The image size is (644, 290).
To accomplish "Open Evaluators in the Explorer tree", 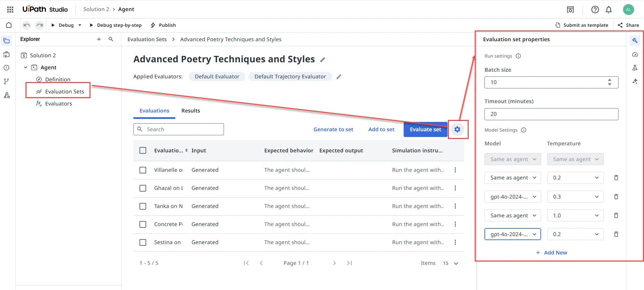I will (x=58, y=104).
